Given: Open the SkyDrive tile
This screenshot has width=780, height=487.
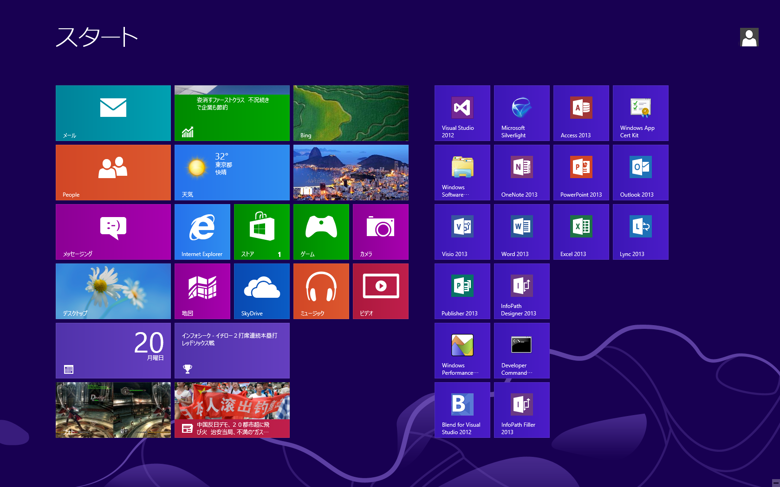Looking at the screenshot, I should coord(262,291).
